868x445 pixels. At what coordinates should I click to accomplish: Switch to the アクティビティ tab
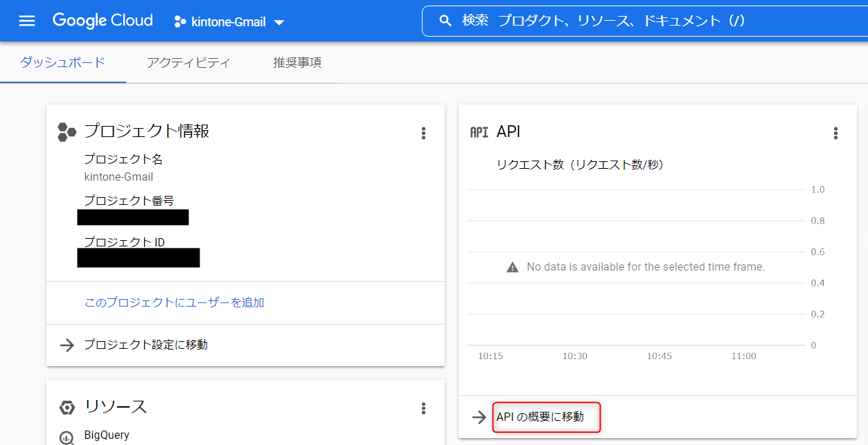[188, 63]
